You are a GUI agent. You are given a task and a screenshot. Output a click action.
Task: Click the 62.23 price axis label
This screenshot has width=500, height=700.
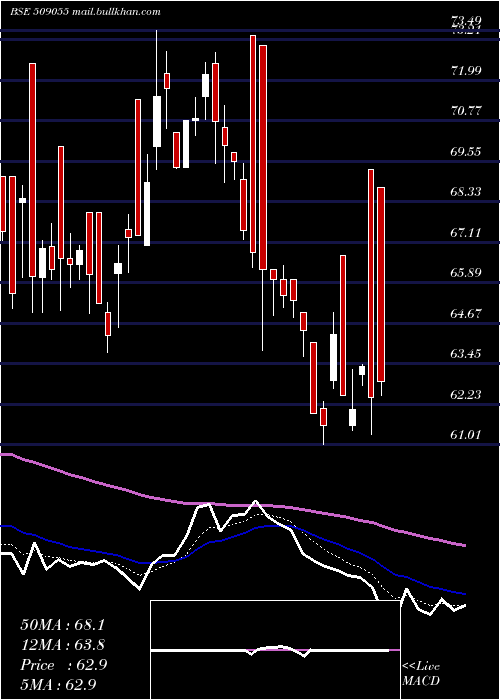click(x=466, y=394)
